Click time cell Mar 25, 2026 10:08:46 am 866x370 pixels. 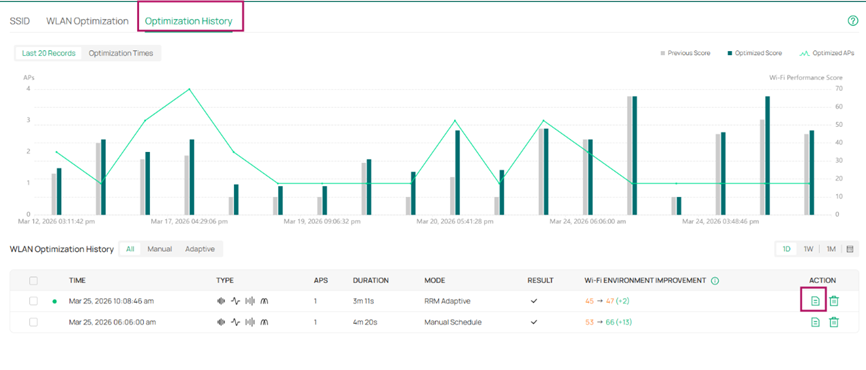click(x=112, y=302)
